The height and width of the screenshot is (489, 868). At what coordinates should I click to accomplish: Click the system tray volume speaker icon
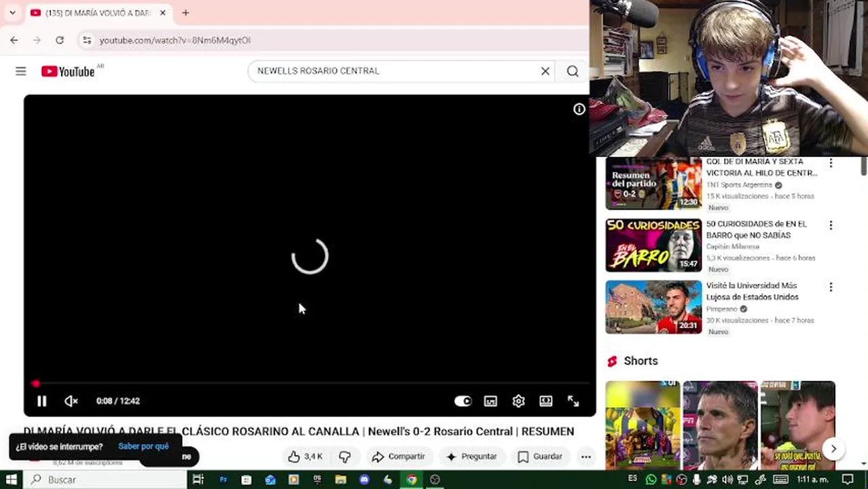(x=728, y=479)
